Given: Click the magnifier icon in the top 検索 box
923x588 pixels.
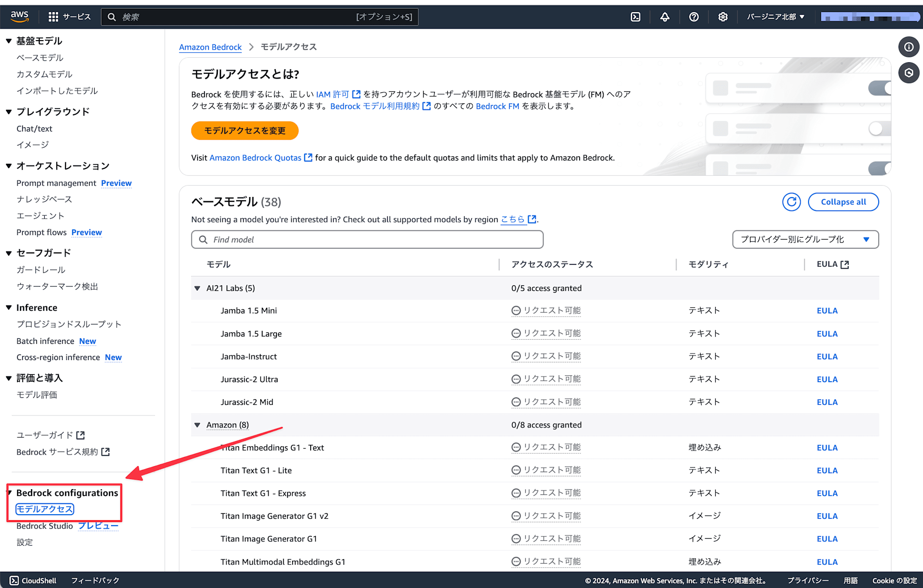Looking at the screenshot, I should tap(112, 17).
